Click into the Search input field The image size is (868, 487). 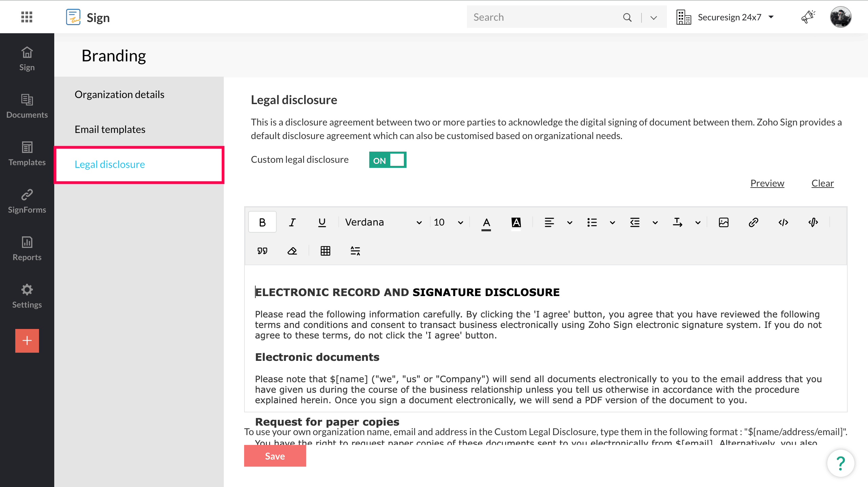tap(542, 17)
